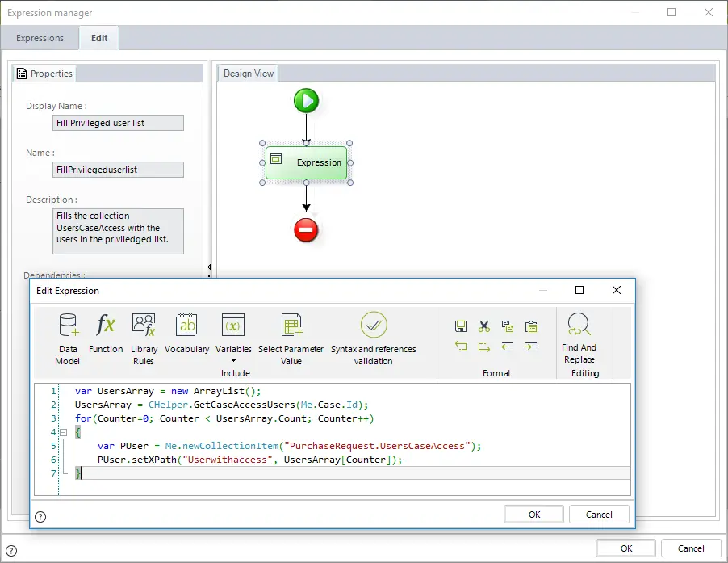Image resolution: width=728 pixels, height=563 pixels.
Task: Click the Display Name field
Action: (x=118, y=123)
